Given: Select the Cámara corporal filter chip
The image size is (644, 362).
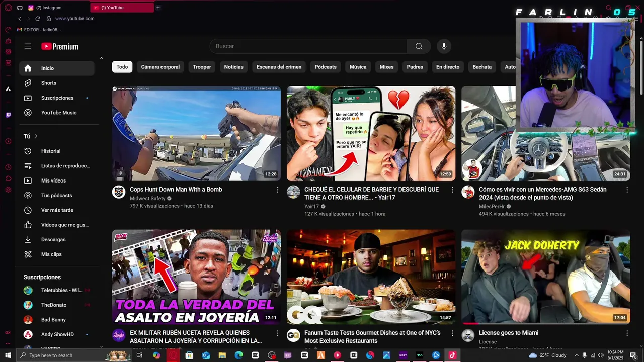Looking at the screenshot, I should pyautogui.click(x=160, y=67).
